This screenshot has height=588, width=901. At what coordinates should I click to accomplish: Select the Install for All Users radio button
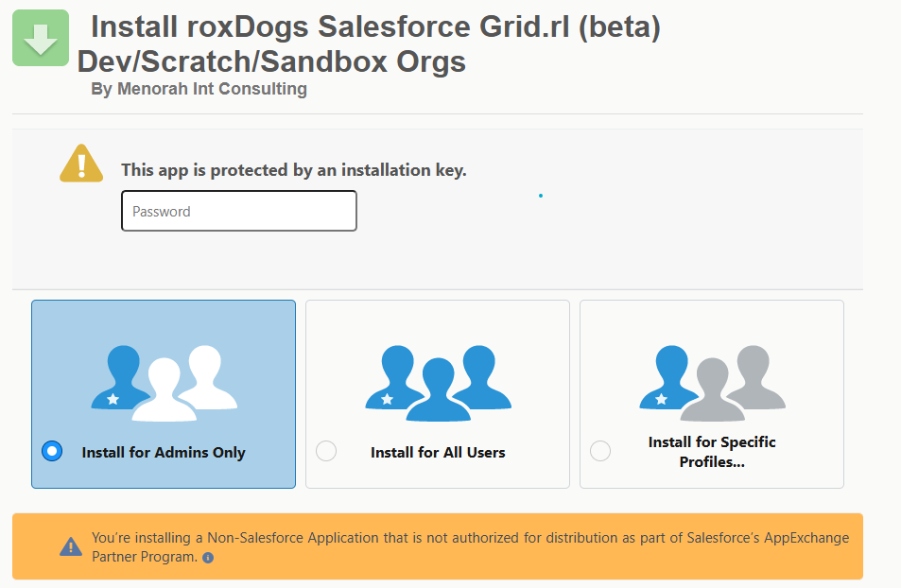(x=326, y=451)
